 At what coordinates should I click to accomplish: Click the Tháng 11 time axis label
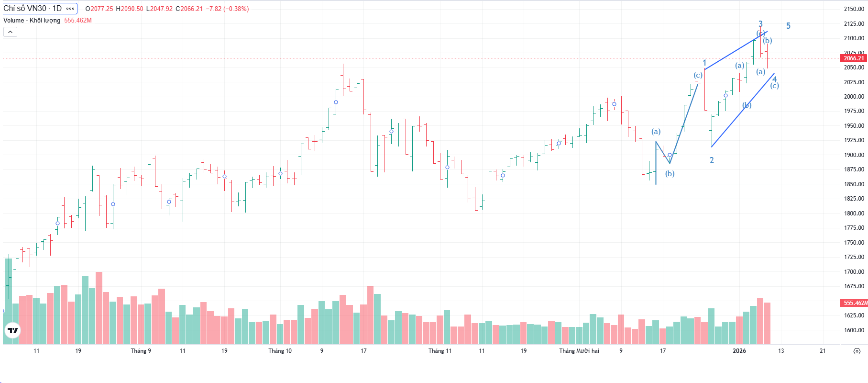click(x=439, y=351)
